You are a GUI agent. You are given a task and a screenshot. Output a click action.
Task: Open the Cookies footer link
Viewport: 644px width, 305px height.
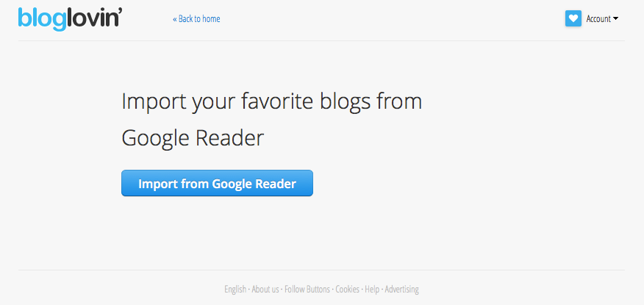(x=348, y=290)
